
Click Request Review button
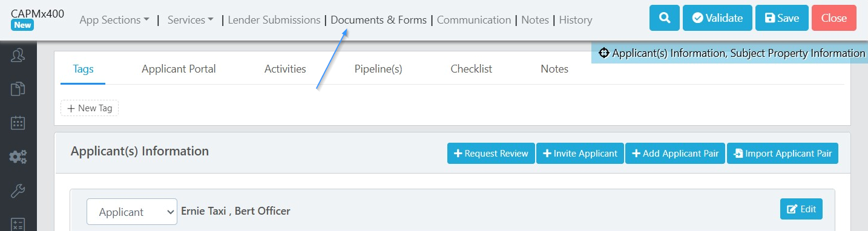pyautogui.click(x=492, y=154)
